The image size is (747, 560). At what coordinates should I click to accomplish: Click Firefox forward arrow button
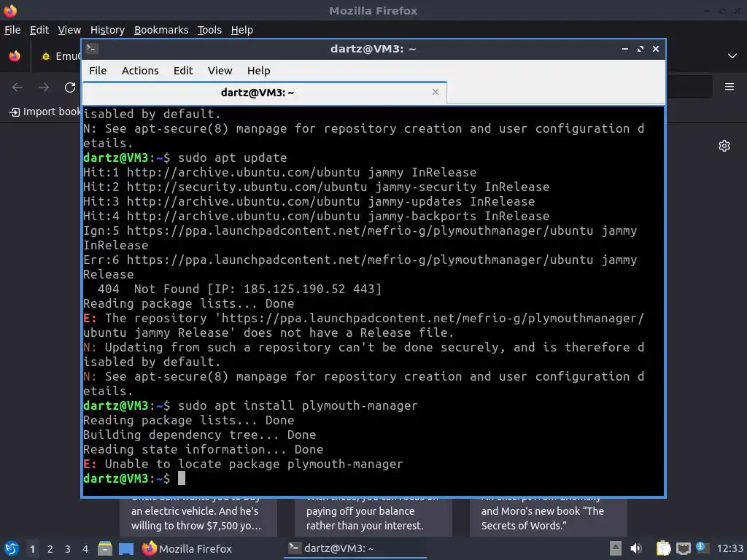click(x=44, y=87)
